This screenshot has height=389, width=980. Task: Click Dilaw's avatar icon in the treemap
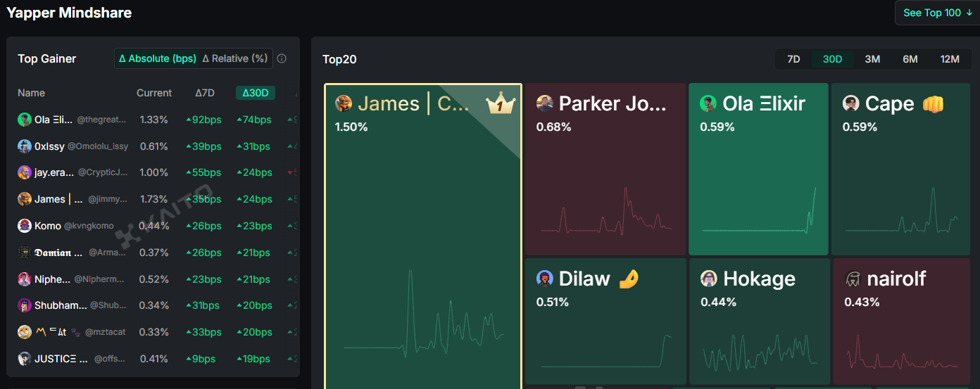(544, 279)
